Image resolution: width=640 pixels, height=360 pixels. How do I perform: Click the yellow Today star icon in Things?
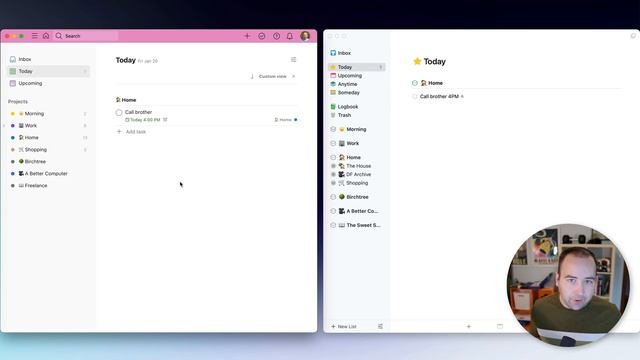(x=417, y=61)
